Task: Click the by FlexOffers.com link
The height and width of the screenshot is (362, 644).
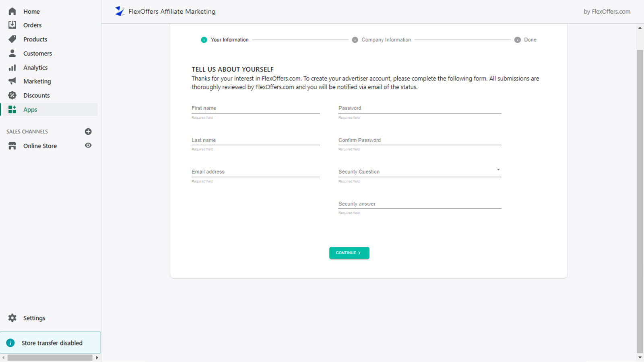Action: [606, 11]
